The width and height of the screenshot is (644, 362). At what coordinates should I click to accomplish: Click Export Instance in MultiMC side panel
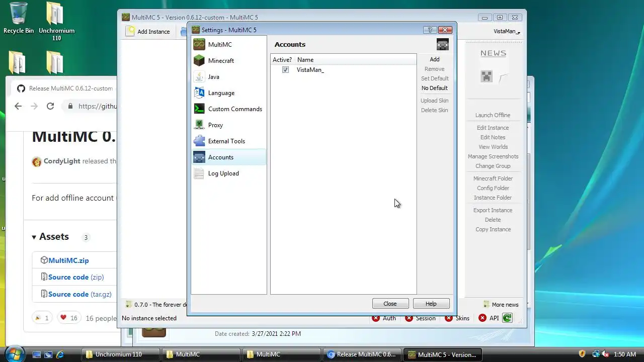point(493,210)
